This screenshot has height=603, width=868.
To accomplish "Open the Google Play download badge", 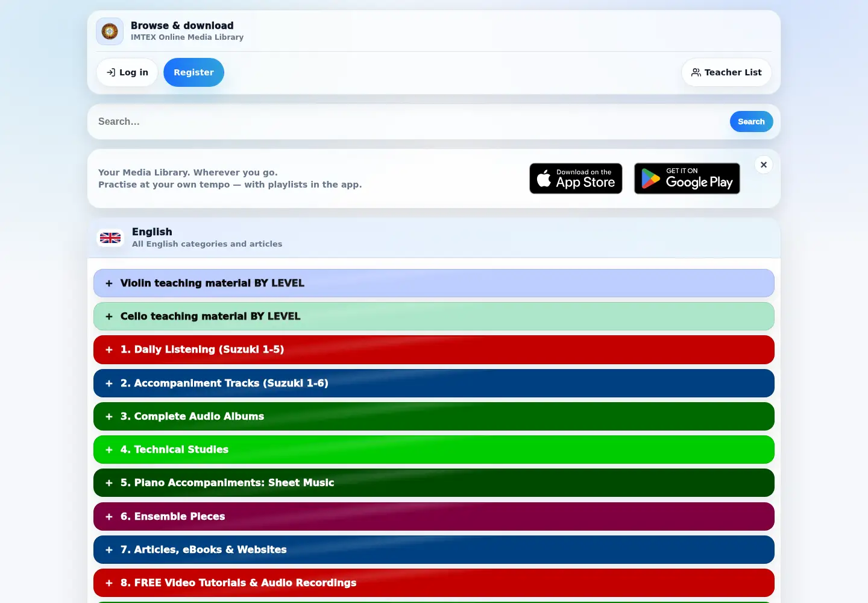I will pos(687,178).
